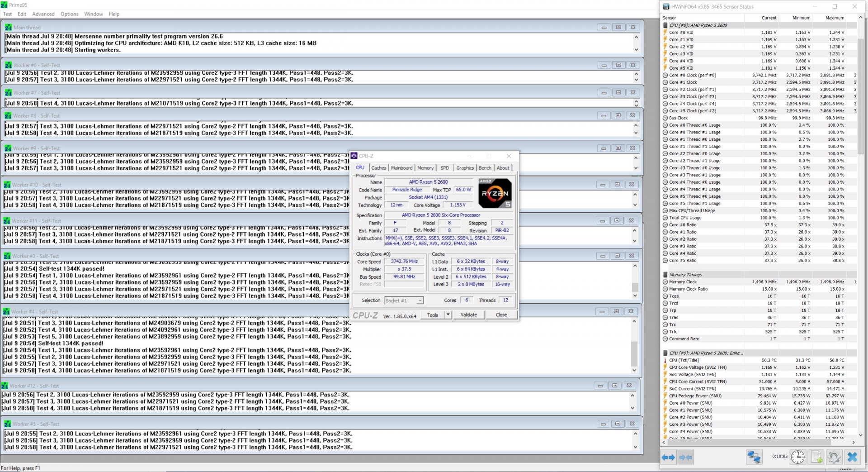
Task: Select the Total CPU Usage sensor row
Action: (x=759, y=218)
